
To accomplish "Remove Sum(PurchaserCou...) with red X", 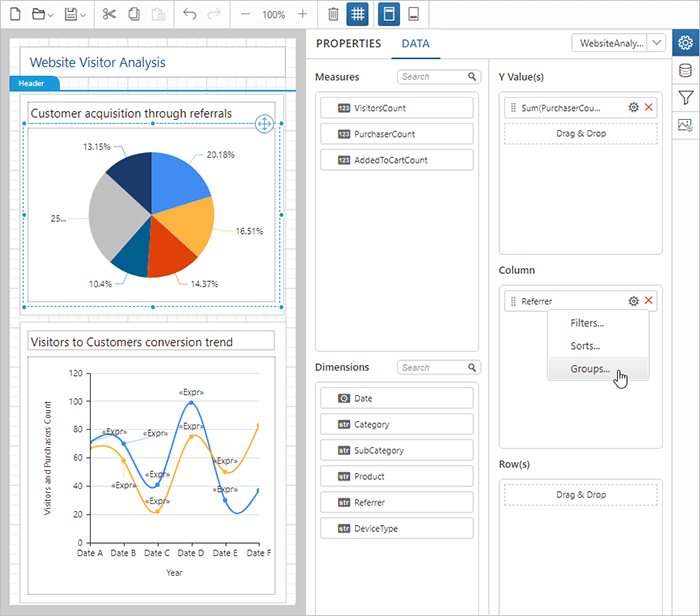I will (x=649, y=107).
